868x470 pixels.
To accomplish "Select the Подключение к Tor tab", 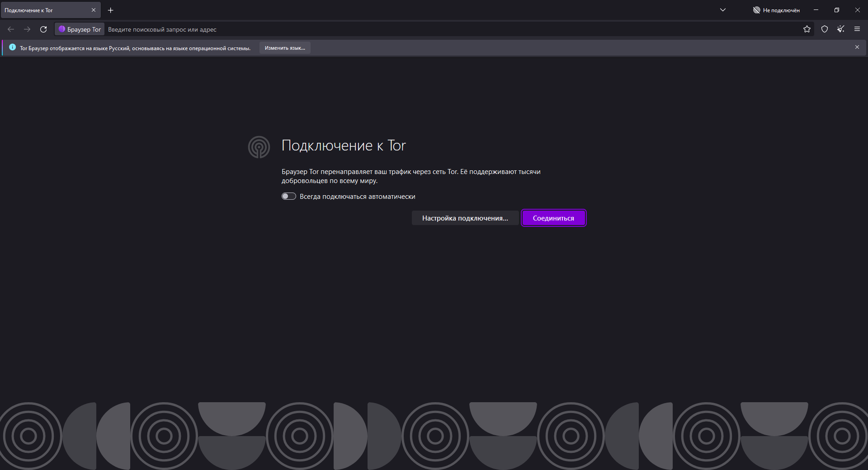I will coord(51,10).
